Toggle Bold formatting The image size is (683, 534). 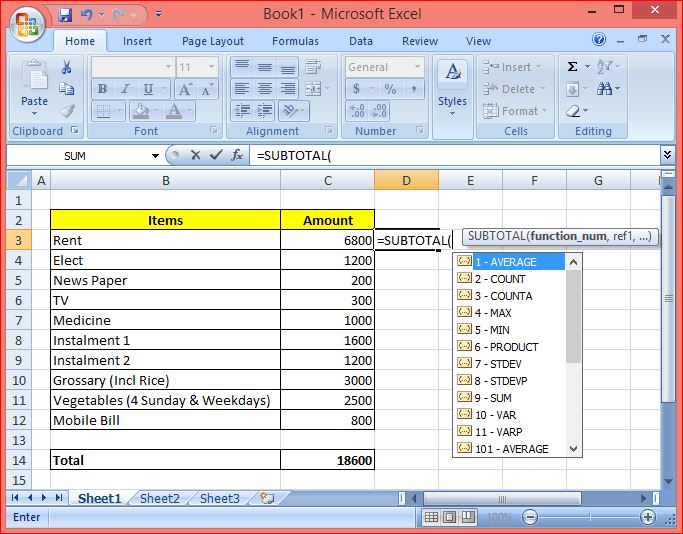tap(102, 89)
